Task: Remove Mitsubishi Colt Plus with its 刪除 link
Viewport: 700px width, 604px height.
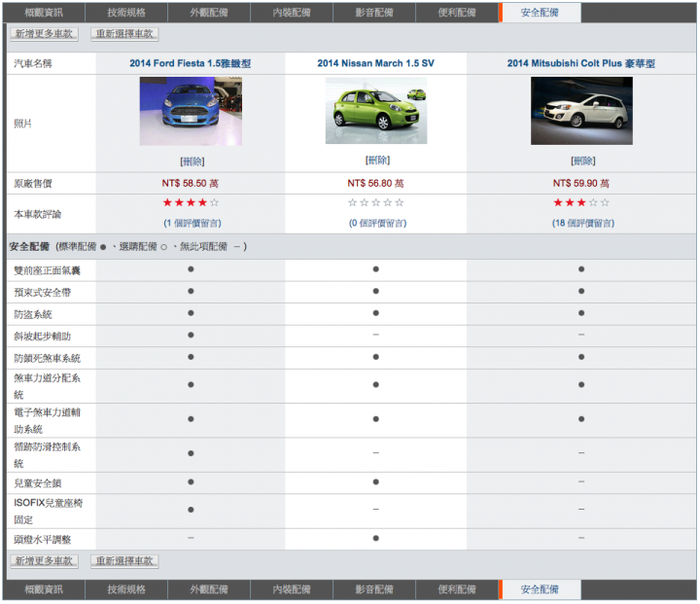Action: pos(583,160)
